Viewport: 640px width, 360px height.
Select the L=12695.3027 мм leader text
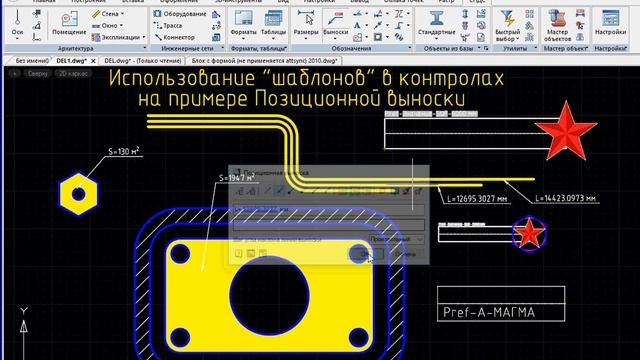pyautogui.click(x=477, y=199)
